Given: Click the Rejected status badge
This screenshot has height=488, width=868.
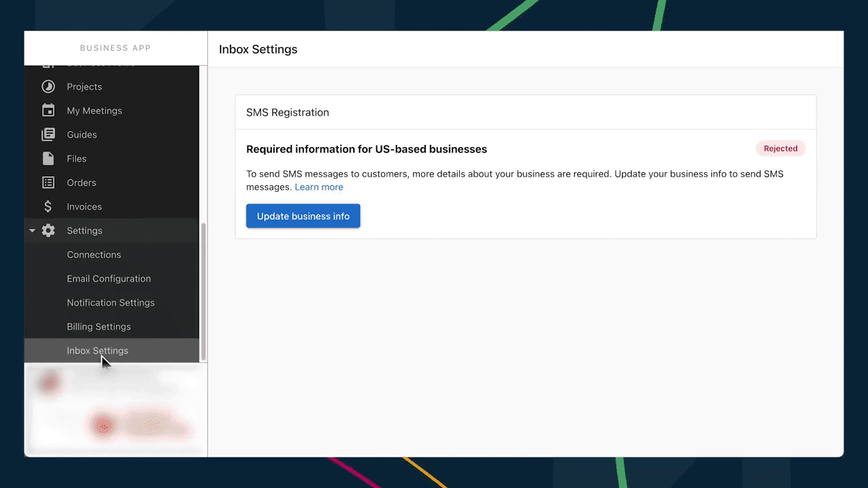Looking at the screenshot, I should coord(781,148).
